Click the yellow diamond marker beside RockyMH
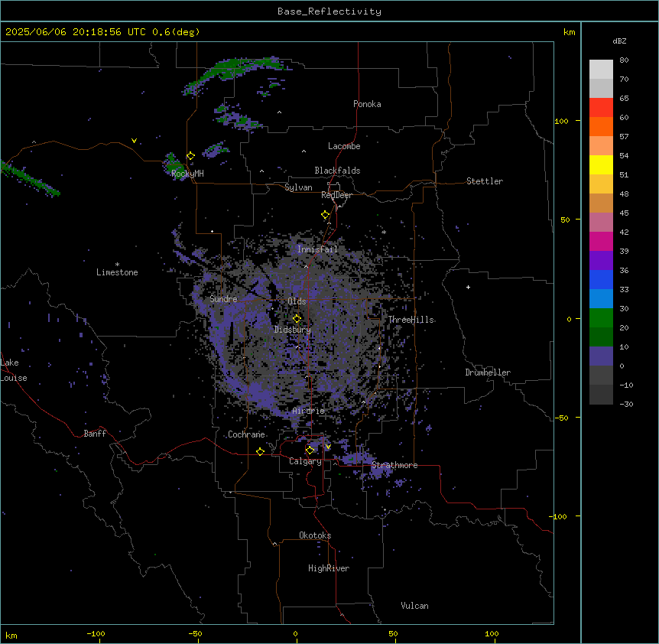This screenshot has height=644, width=659. (x=191, y=156)
